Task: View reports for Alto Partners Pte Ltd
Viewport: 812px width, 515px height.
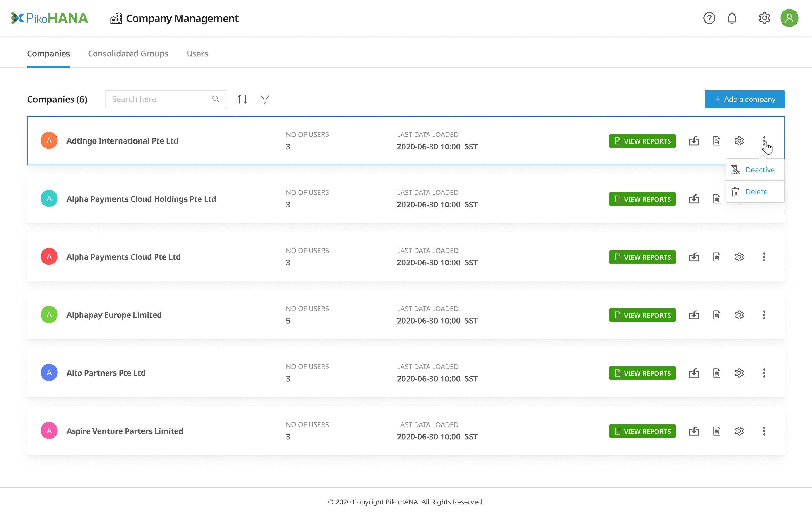Action: (642, 373)
